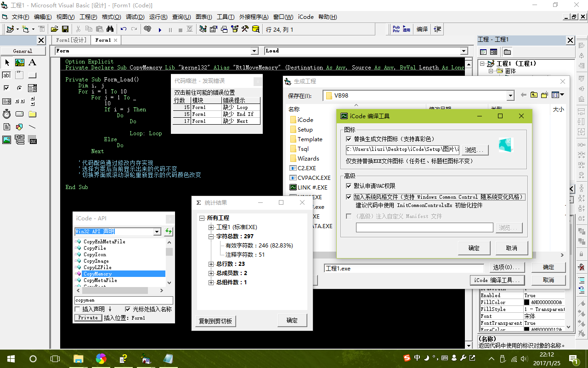The height and width of the screenshot is (368, 588).
Task: Toggle the replace generated file icon checkbox
Action: [x=349, y=138]
